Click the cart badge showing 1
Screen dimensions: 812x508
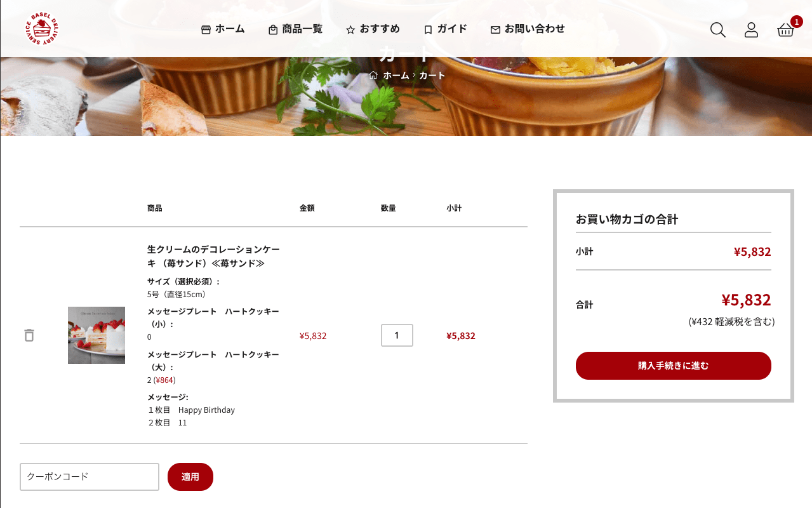797,22
